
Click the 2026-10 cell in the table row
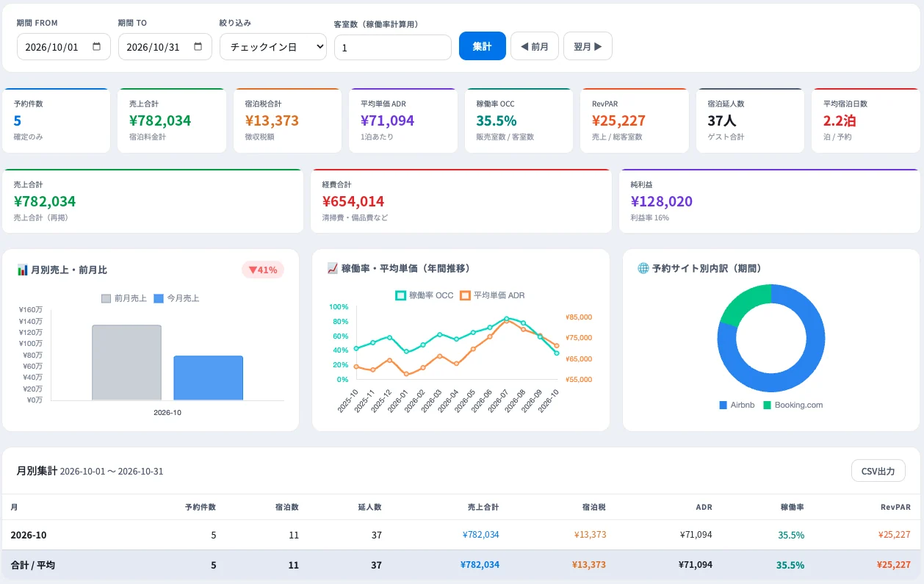coord(29,535)
